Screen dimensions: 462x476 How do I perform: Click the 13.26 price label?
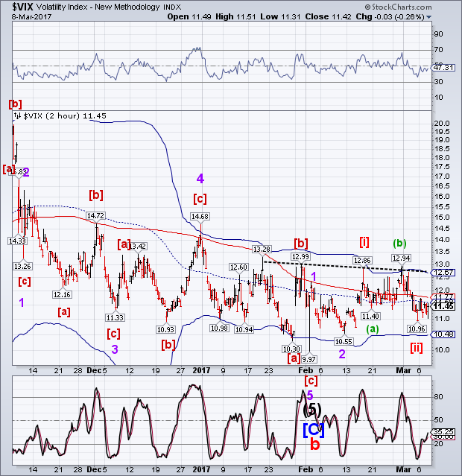click(x=23, y=266)
